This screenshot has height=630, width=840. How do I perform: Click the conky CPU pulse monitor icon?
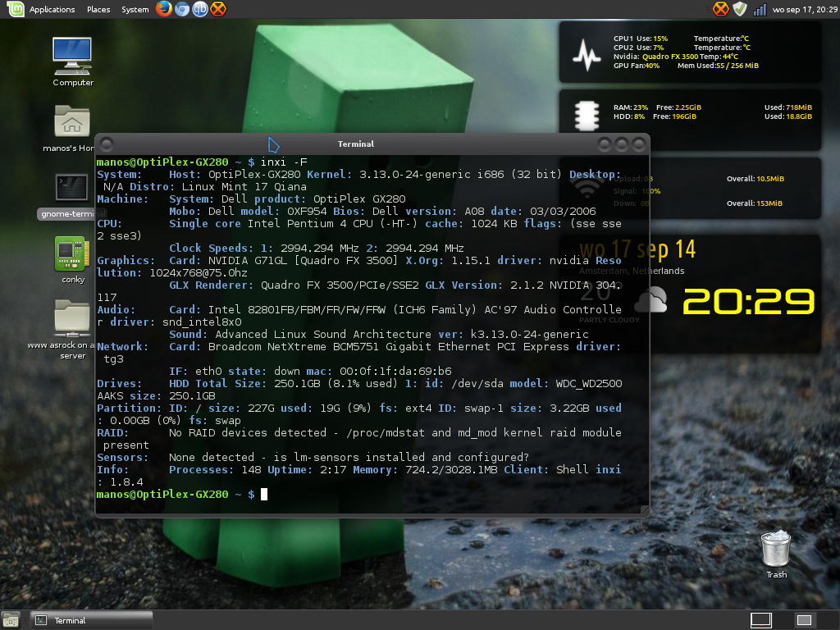coord(587,55)
